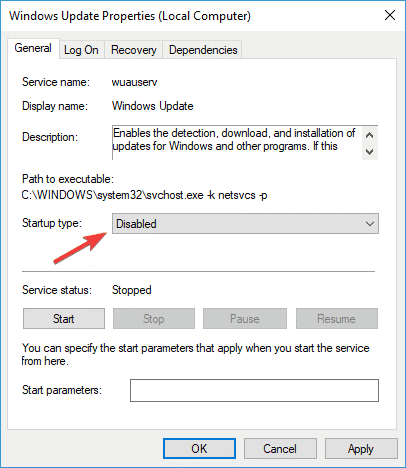The image size is (406, 468).
Task: View the Dependencies tab
Action: pyautogui.click(x=203, y=50)
